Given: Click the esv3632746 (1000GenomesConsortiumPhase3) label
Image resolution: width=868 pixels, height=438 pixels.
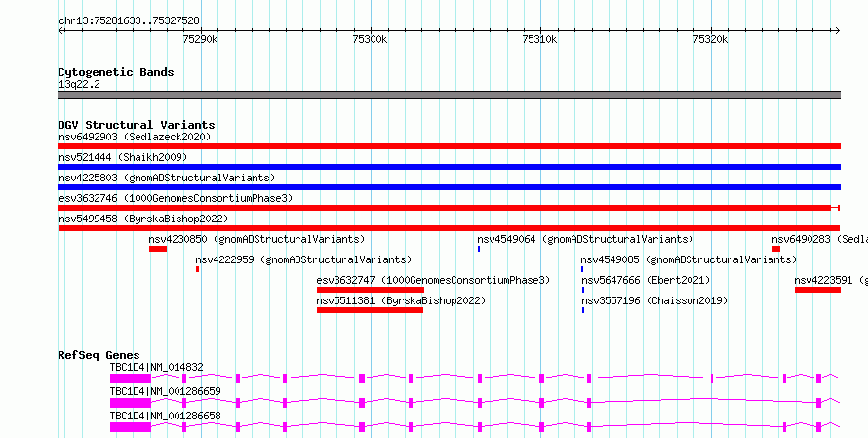Looking at the screenshot, I should [x=176, y=198].
